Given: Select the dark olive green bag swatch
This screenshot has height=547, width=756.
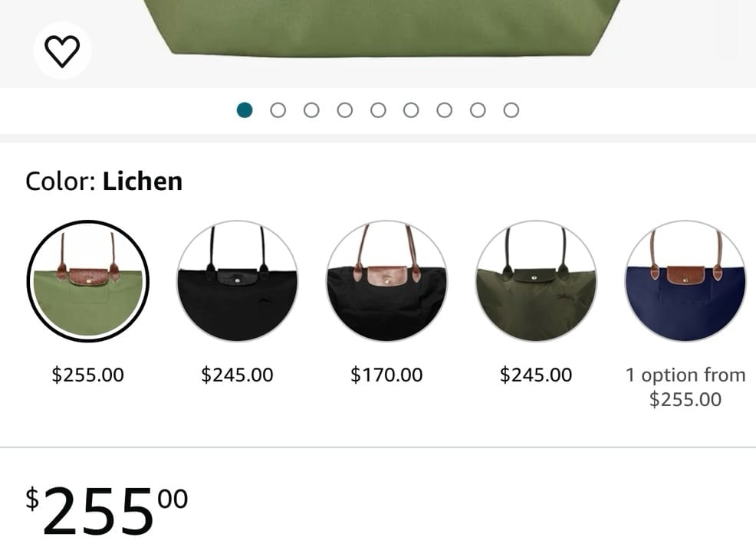Looking at the screenshot, I should click(x=536, y=281).
